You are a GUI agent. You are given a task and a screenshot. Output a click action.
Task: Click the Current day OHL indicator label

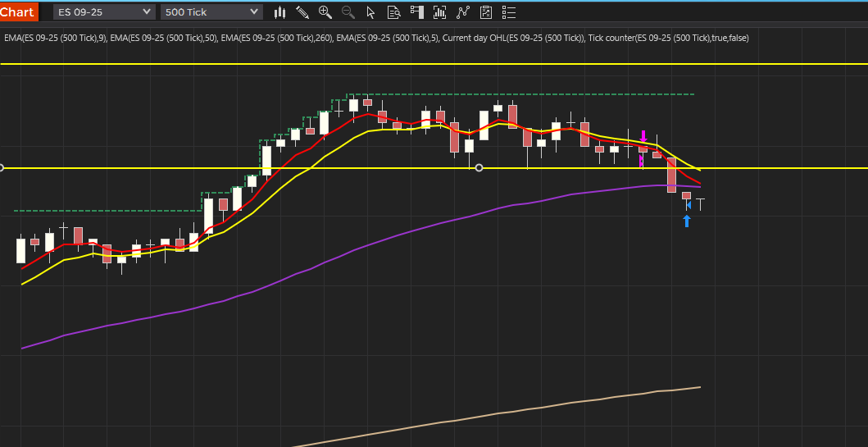(x=514, y=38)
